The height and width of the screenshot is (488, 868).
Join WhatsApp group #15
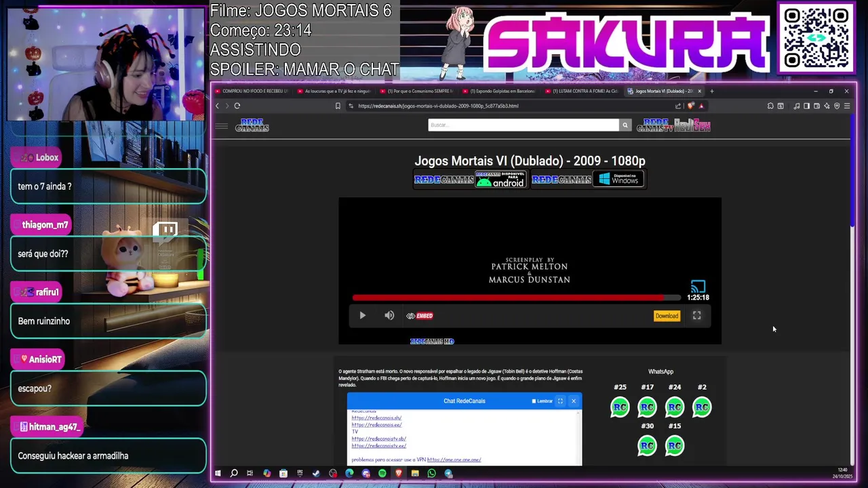click(675, 445)
